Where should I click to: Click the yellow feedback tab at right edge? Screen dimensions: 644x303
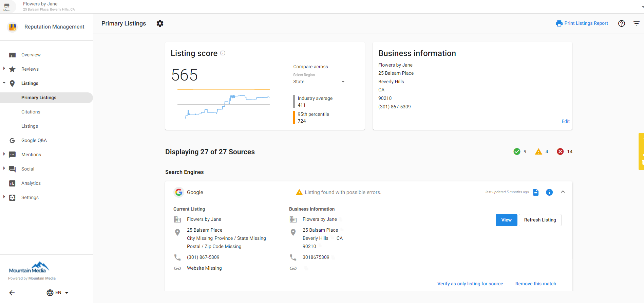[641, 151]
